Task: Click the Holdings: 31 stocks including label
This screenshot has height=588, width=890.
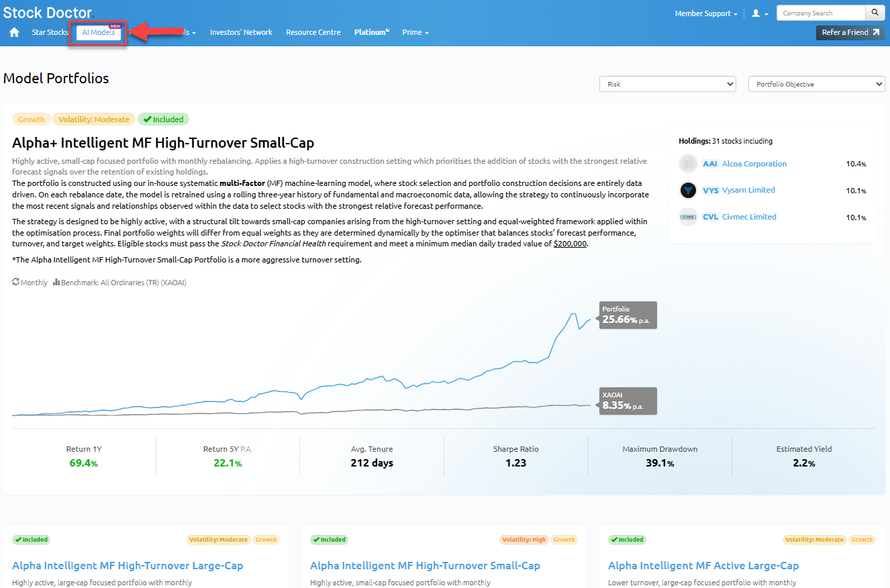Action: click(726, 141)
